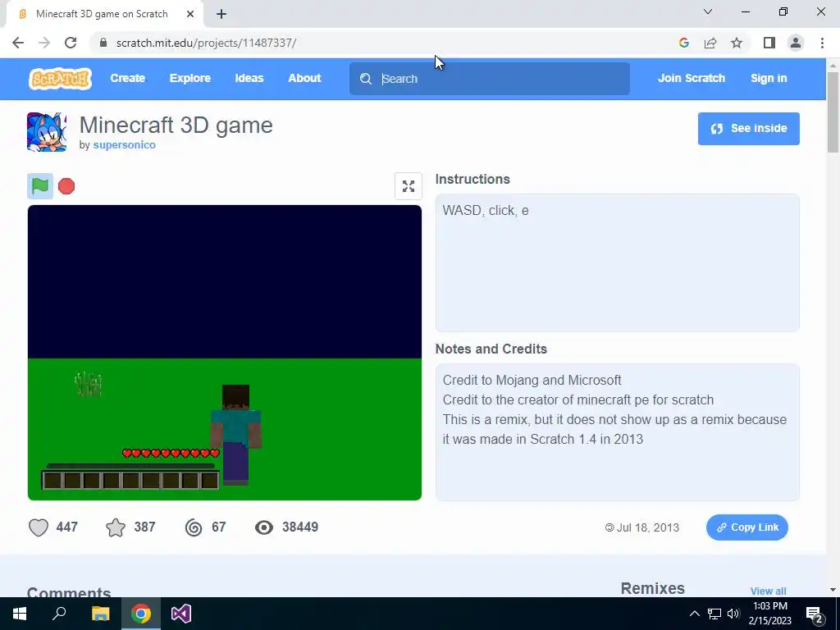Love the project with the heart icon
Image resolution: width=840 pixels, height=630 pixels.
[39, 527]
